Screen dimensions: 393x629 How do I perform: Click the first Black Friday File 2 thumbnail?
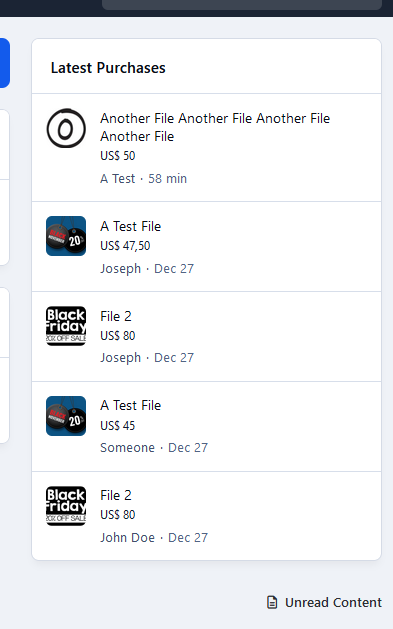pos(66,326)
